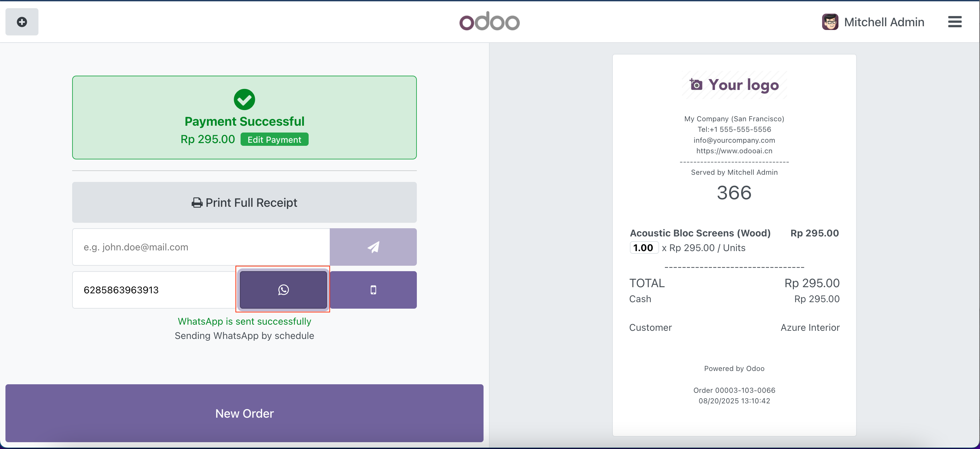
Task: Click the email address input field
Action: point(200,247)
